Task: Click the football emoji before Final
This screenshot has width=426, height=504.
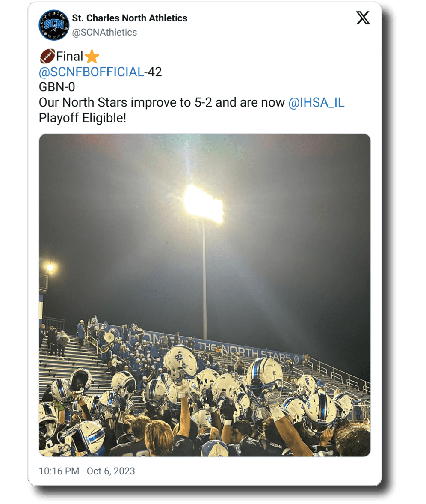Action: 47,56
